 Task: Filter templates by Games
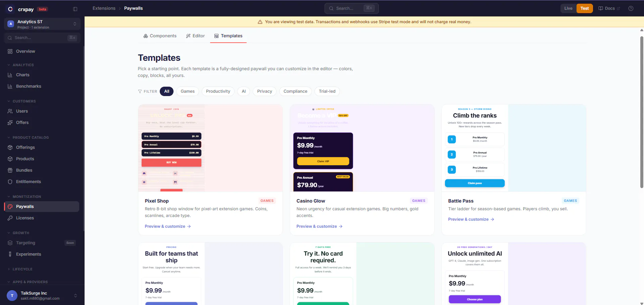coord(188,91)
